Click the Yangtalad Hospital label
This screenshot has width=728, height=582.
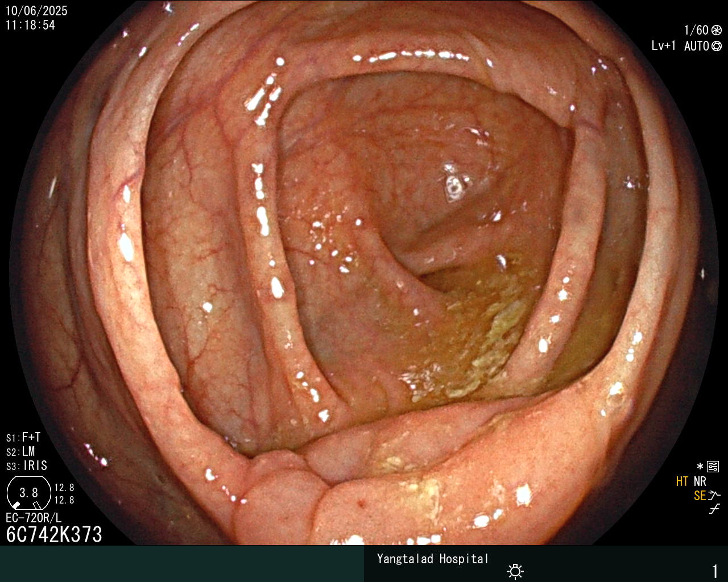point(433,559)
